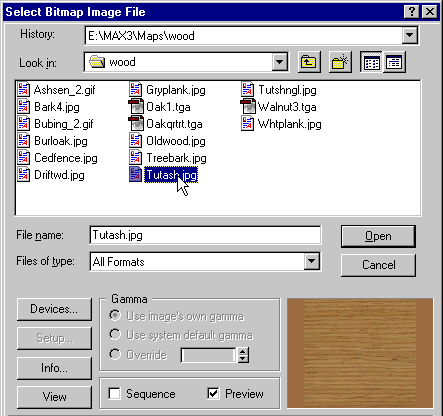Click the Whtplank.jpg file icon
Viewport: 443px width, 416px height.
(248, 124)
